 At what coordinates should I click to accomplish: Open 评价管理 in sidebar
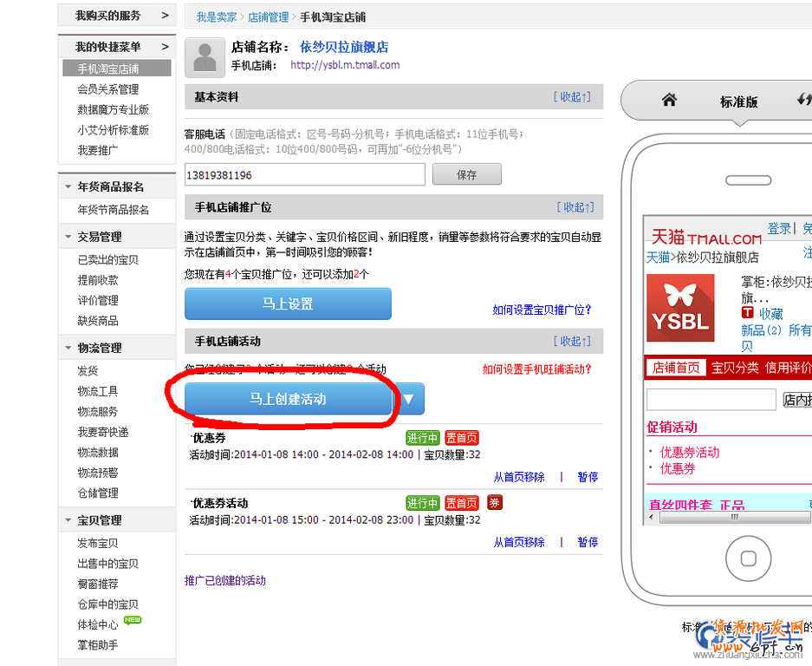(x=98, y=300)
